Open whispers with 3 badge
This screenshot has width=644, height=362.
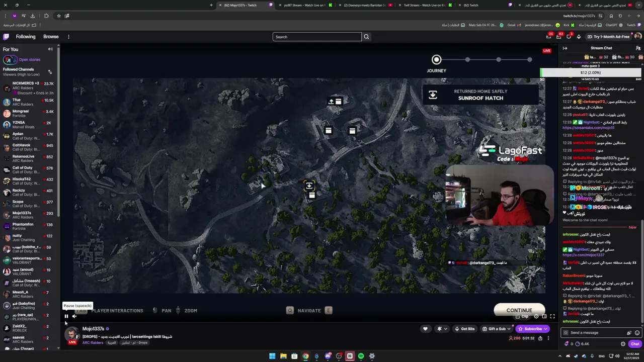[569, 37]
